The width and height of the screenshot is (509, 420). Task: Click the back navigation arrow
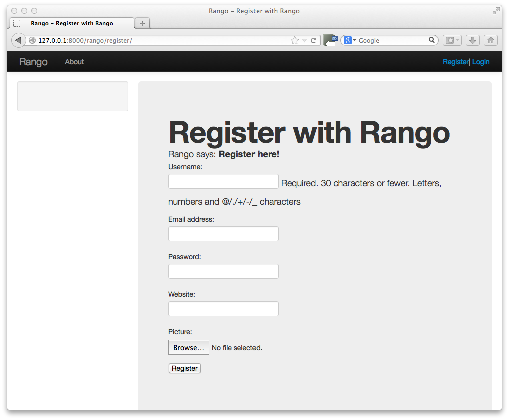coord(18,40)
